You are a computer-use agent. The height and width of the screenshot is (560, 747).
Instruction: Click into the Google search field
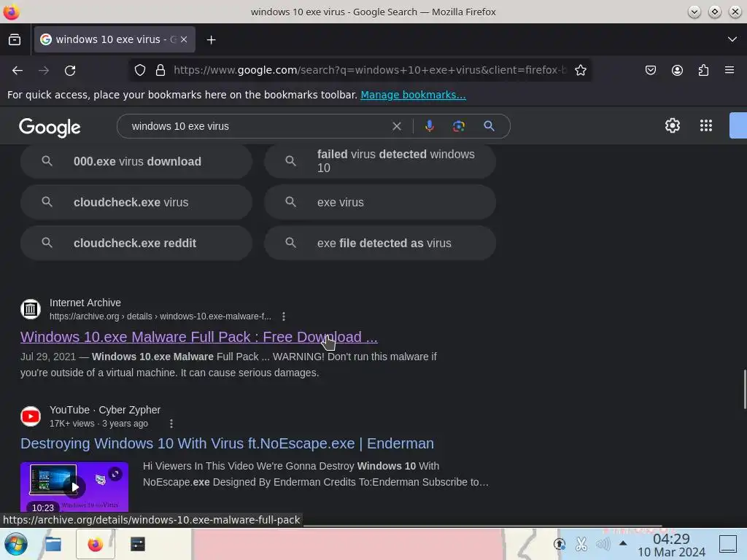[258, 126]
